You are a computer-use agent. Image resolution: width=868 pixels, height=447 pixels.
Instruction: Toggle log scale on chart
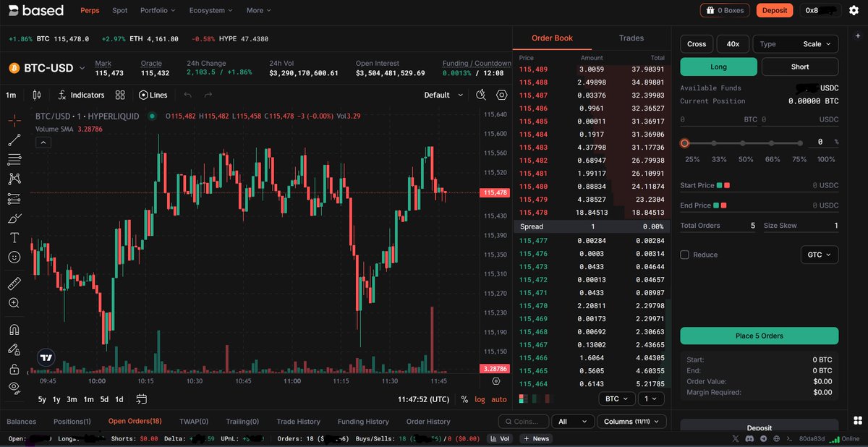(x=480, y=399)
